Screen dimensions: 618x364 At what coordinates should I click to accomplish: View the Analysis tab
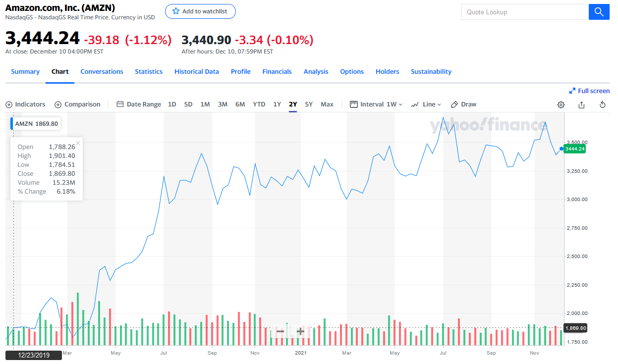coord(316,72)
